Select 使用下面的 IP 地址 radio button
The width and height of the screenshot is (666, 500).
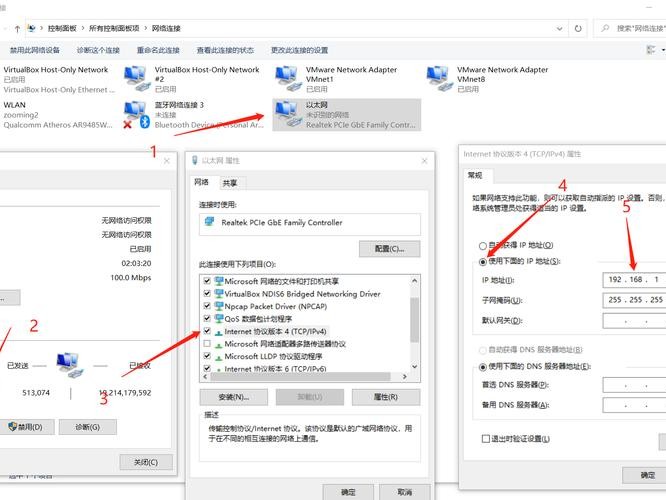(x=483, y=262)
